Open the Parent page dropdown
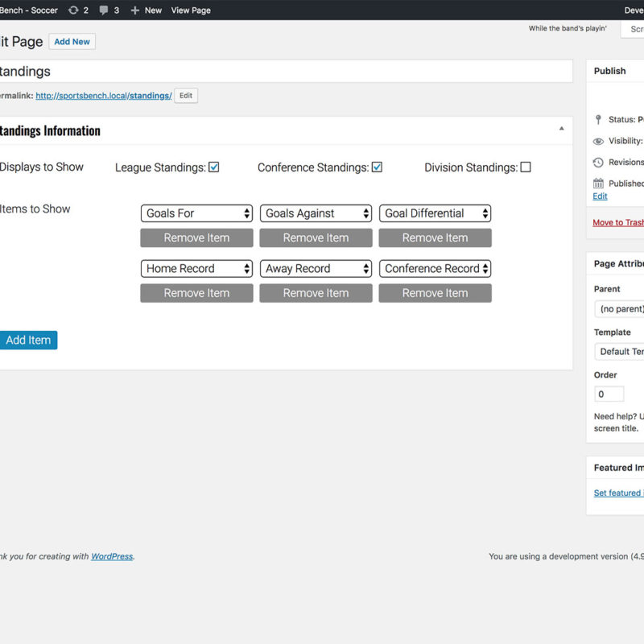 pyautogui.click(x=619, y=309)
